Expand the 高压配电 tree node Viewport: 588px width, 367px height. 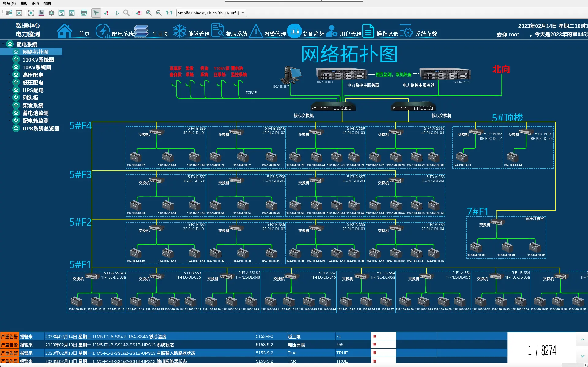pos(9,75)
